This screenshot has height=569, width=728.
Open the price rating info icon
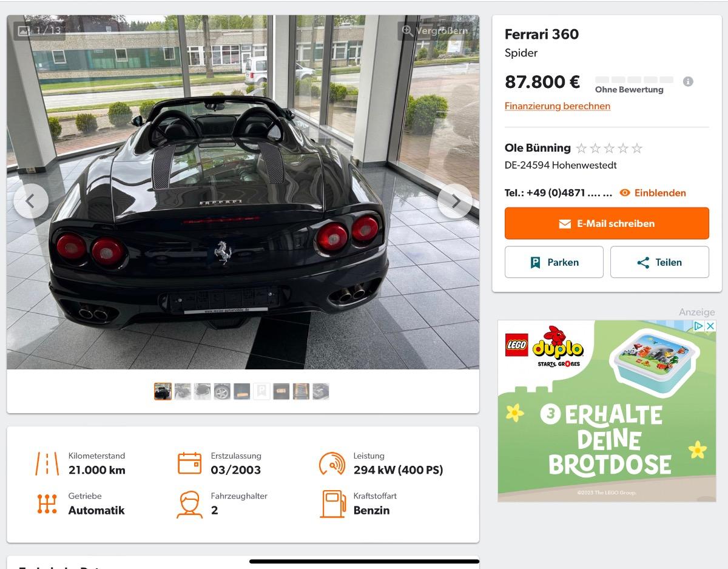(688, 81)
